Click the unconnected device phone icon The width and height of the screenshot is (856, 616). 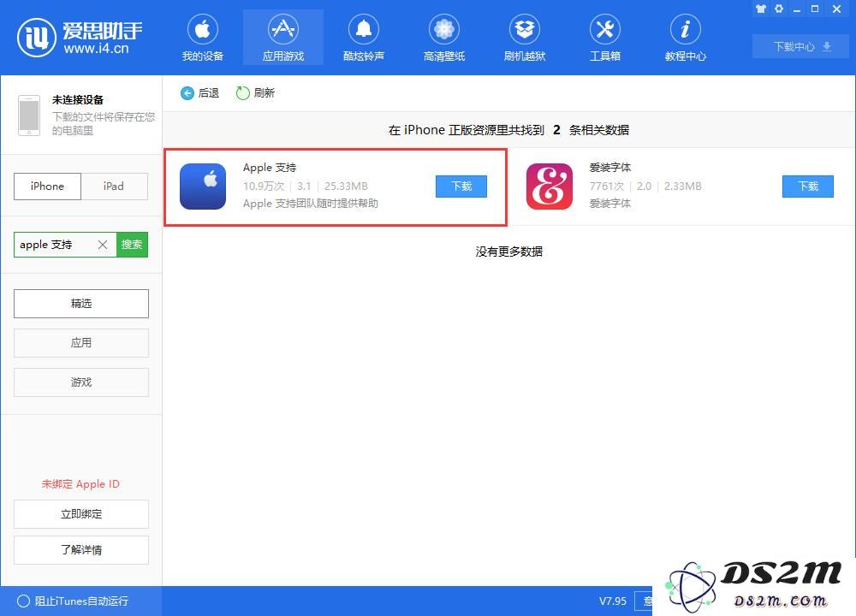29,115
